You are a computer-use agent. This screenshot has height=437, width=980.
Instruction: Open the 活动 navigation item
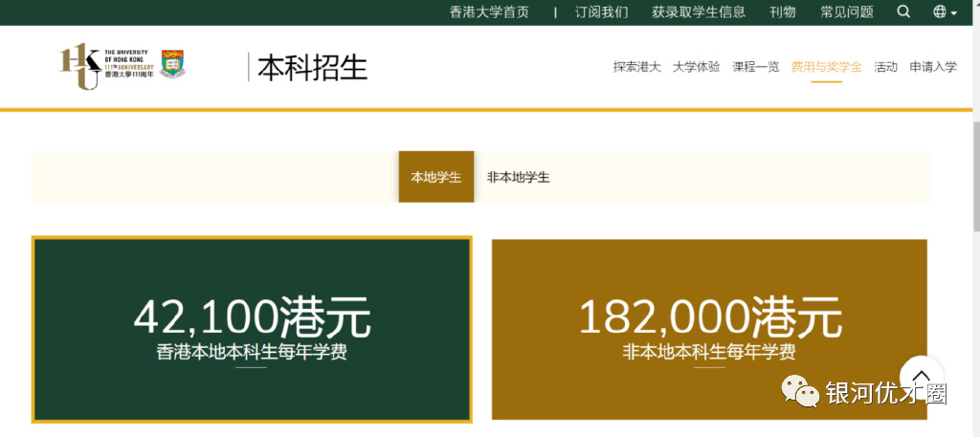(x=885, y=67)
